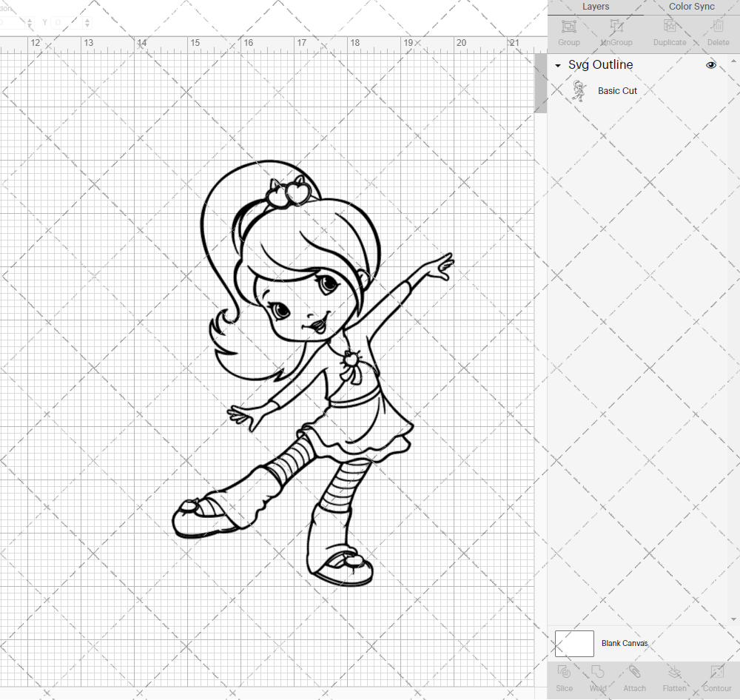The height and width of the screenshot is (700, 740).
Task: Click the Y position stepper arrows
Action: [87, 22]
